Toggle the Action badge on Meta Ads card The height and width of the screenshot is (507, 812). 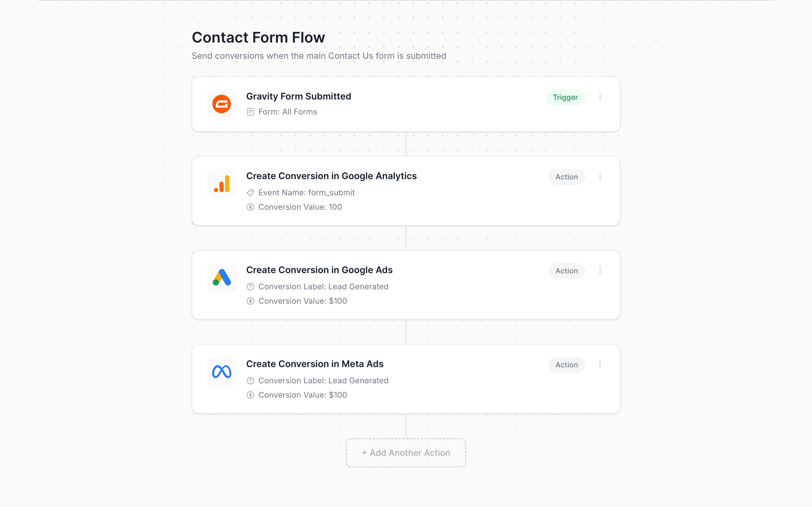pyautogui.click(x=566, y=365)
